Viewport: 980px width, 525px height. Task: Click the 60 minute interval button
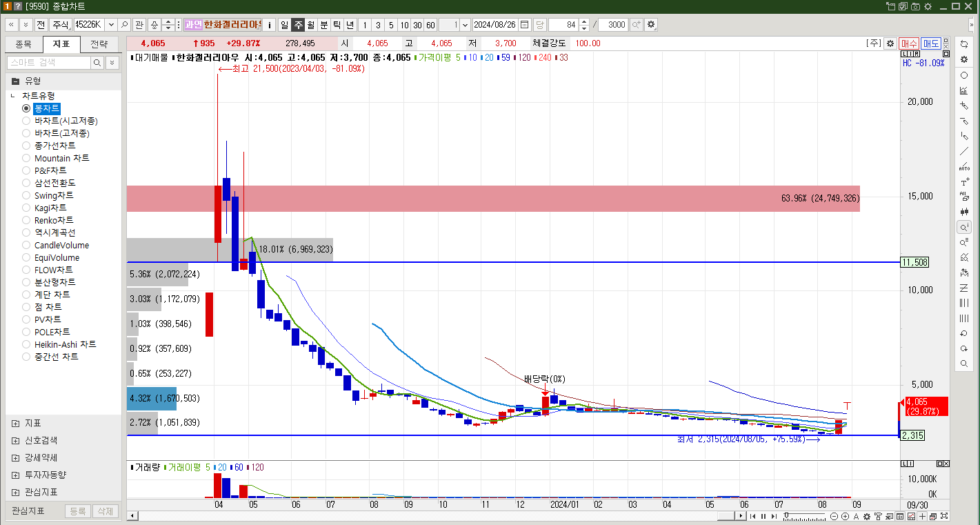click(430, 25)
